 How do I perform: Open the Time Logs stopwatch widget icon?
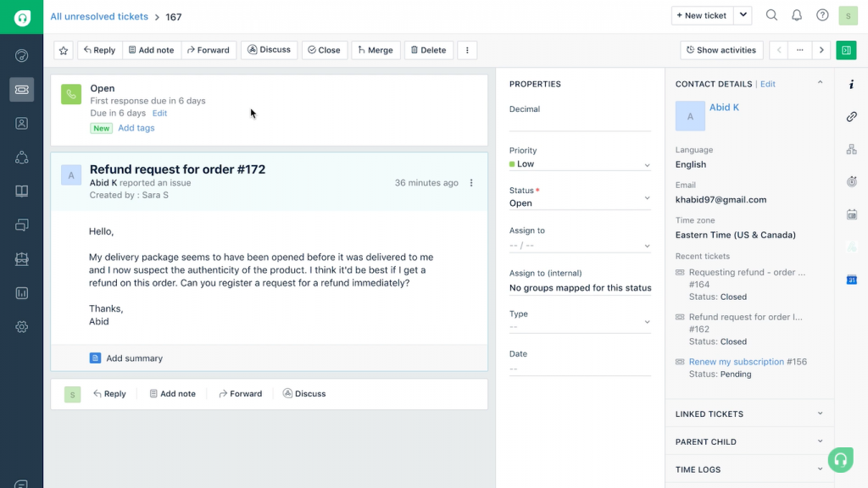852,181
